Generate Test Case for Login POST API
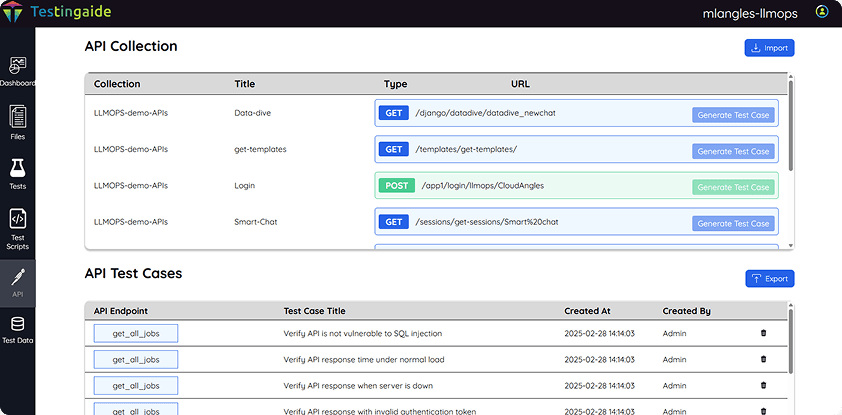This screenshot has width=842, height=415. [x=733, y=187]
